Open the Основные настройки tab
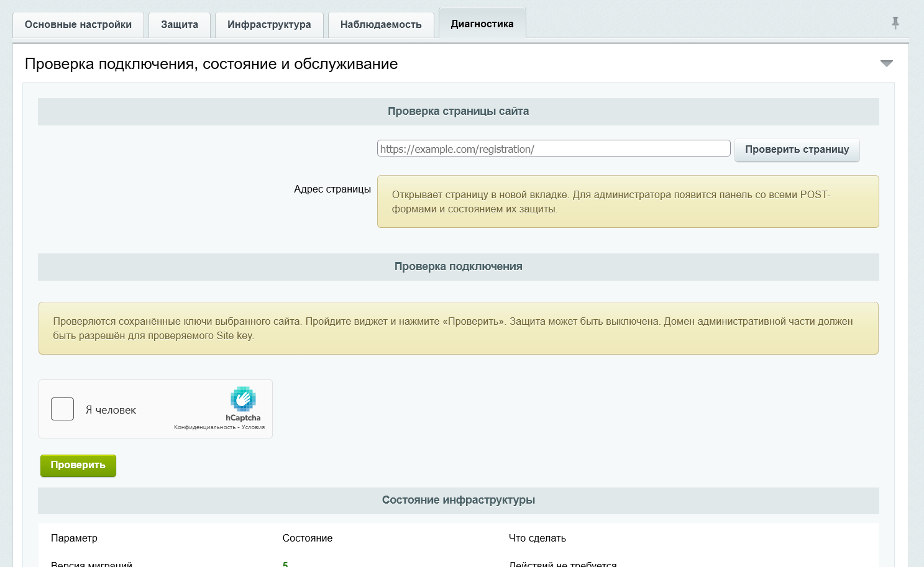This screenshot has width=924, height=567. [x=78, y=25]
